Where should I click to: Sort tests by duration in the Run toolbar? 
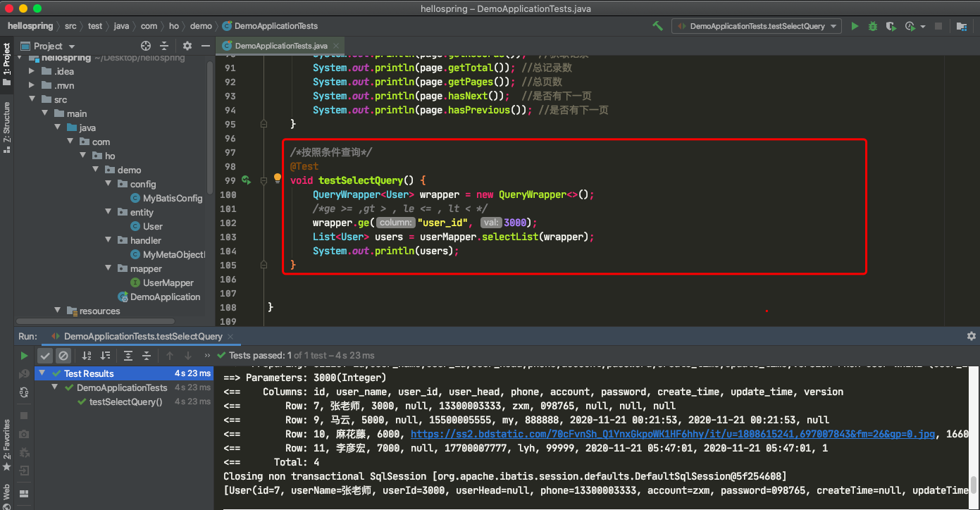[105, 356]
